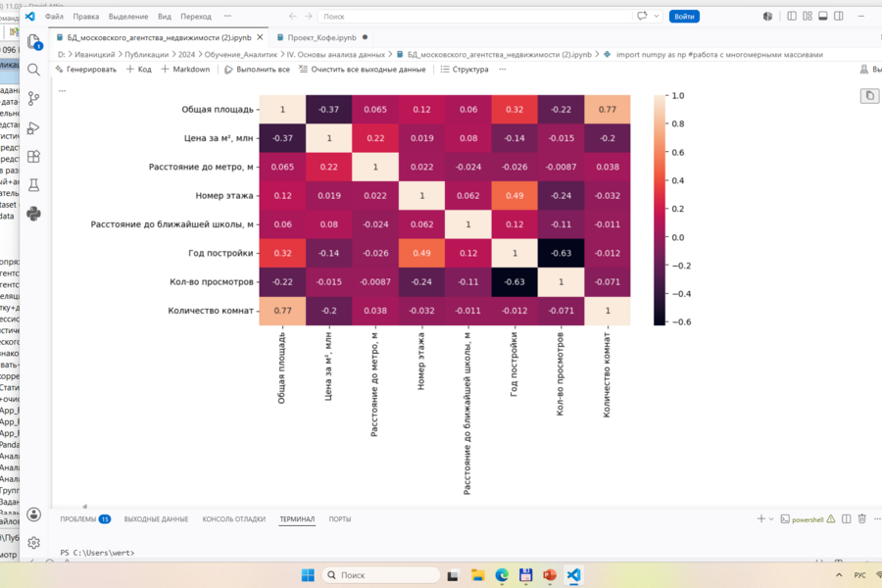Screen dimensions: 882x588
Task: Kill terminal with the trash icon
Action: pyautogui.click(x=861, y=518)
